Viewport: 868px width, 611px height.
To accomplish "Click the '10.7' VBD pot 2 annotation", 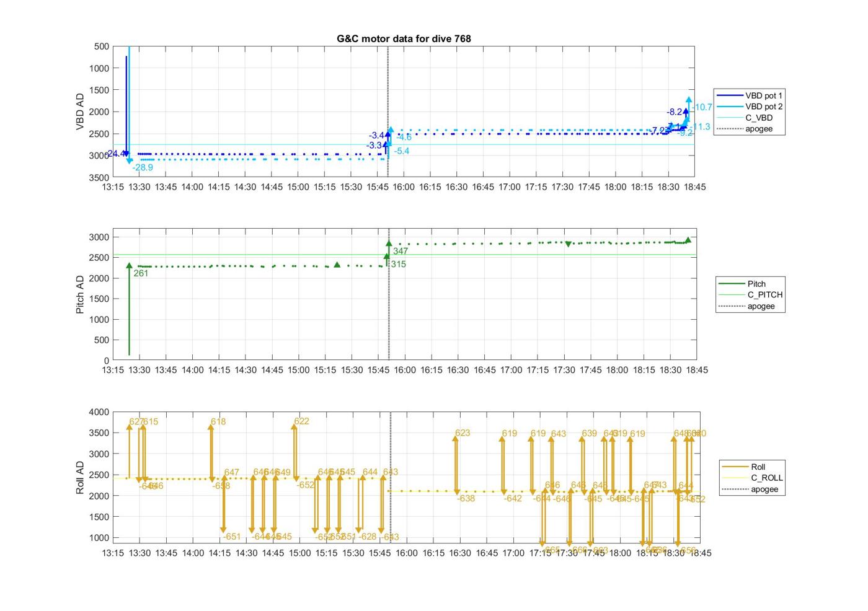I will [x=703, y=107].
